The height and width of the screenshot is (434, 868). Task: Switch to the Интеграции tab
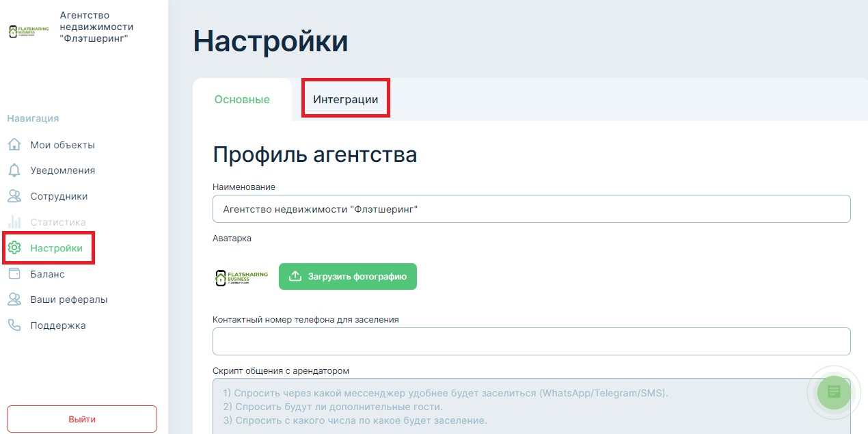click(x=345, y=99)
